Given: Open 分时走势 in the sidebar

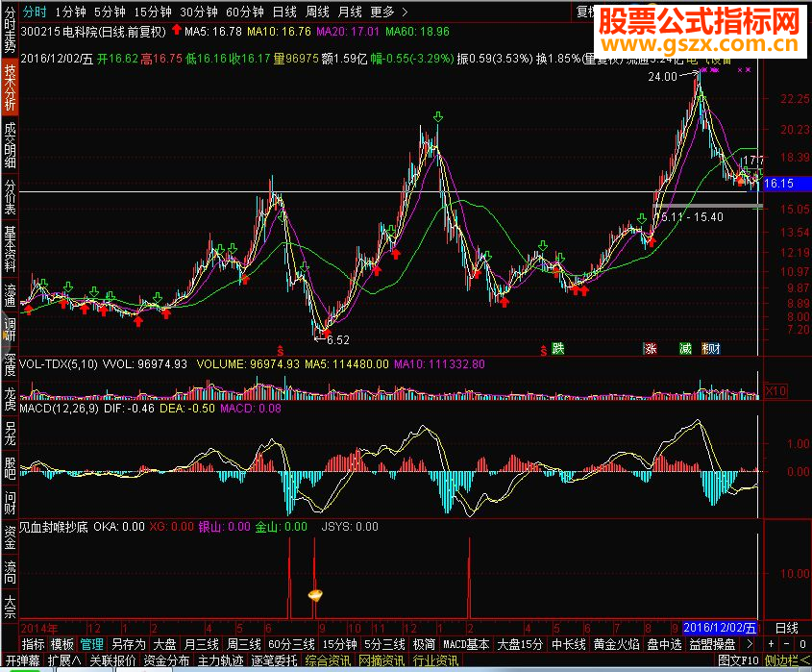Looking at the screenshot, I should [10, 30].
